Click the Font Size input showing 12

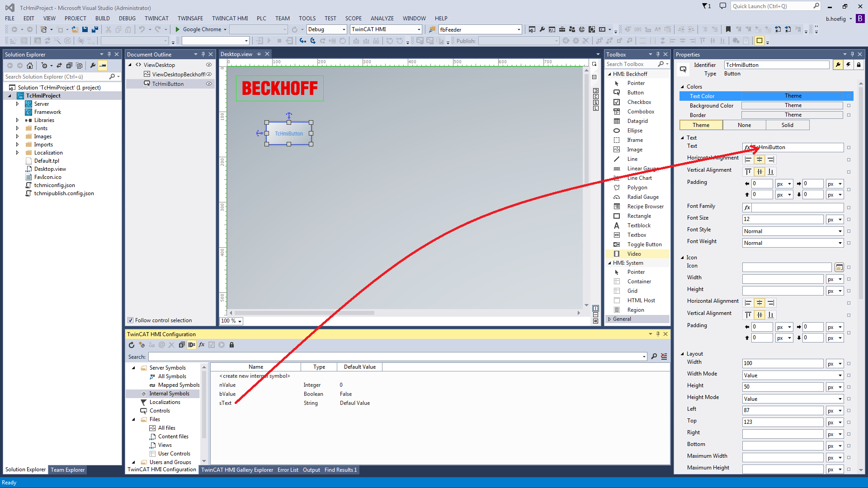(783, 219)
